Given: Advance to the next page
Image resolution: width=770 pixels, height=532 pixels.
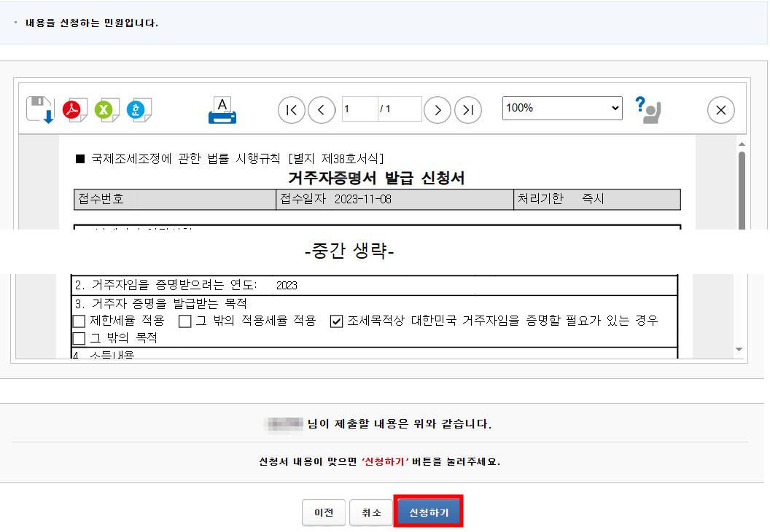Looking at the screenshot, I should pos(437,109).
